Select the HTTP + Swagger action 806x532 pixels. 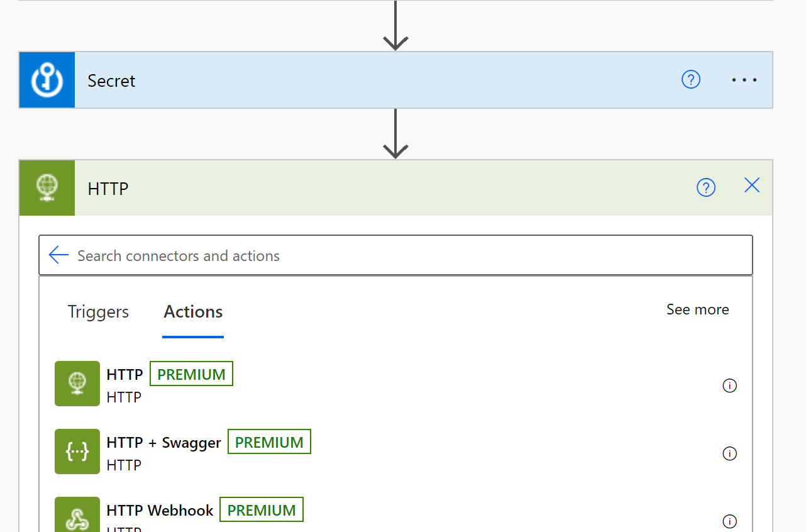coord(164,443)
